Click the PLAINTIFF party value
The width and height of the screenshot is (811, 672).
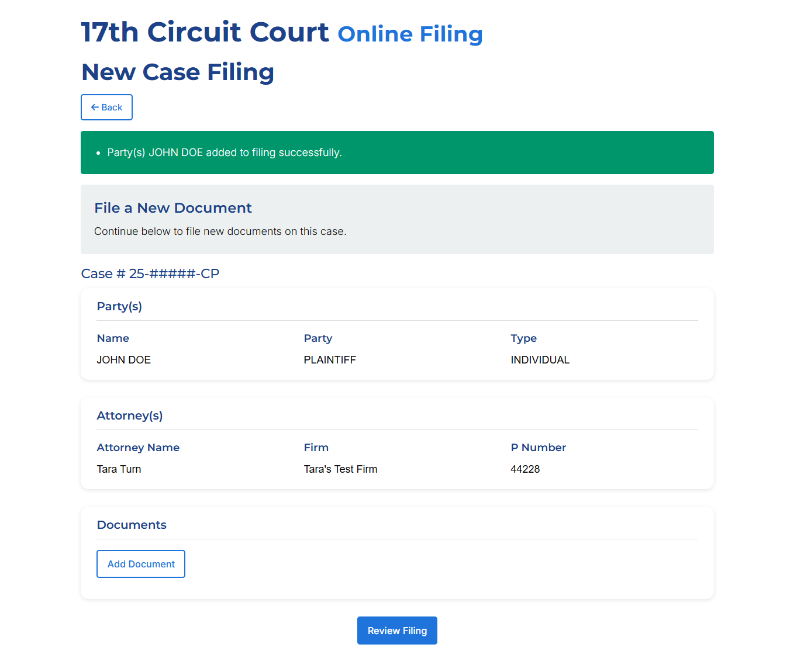[x=330, y=360]
